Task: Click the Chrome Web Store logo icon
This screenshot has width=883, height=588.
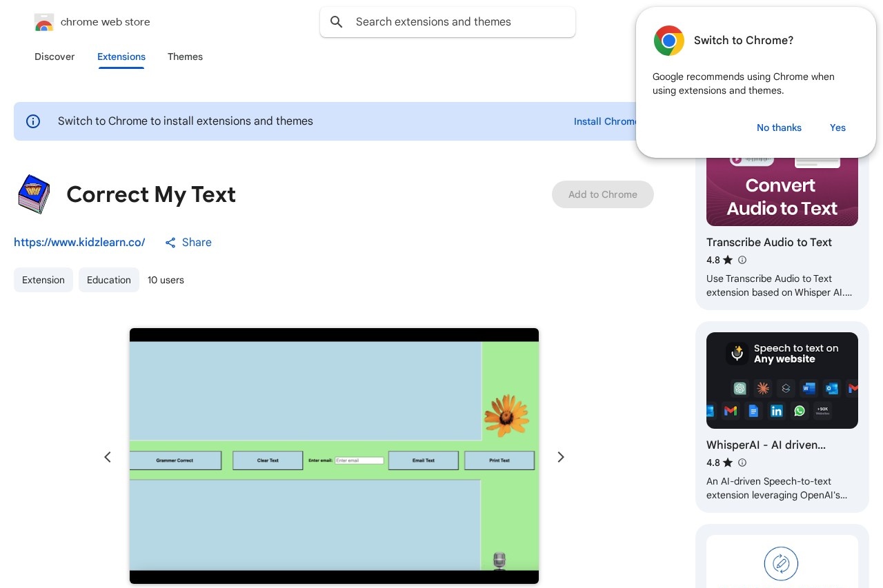Action: click(x=44, y=22)
